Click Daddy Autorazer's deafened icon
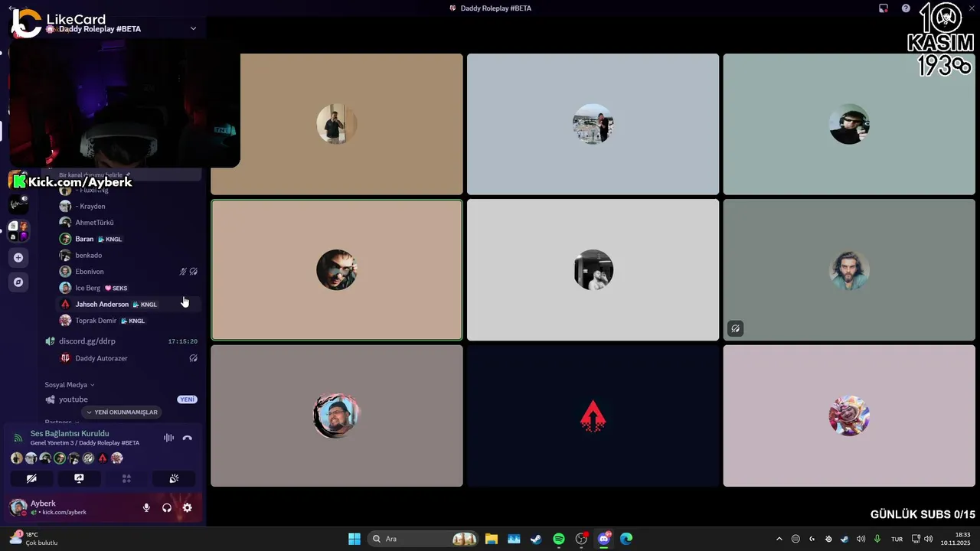980x551 pixels. click(x=194, y=358)
